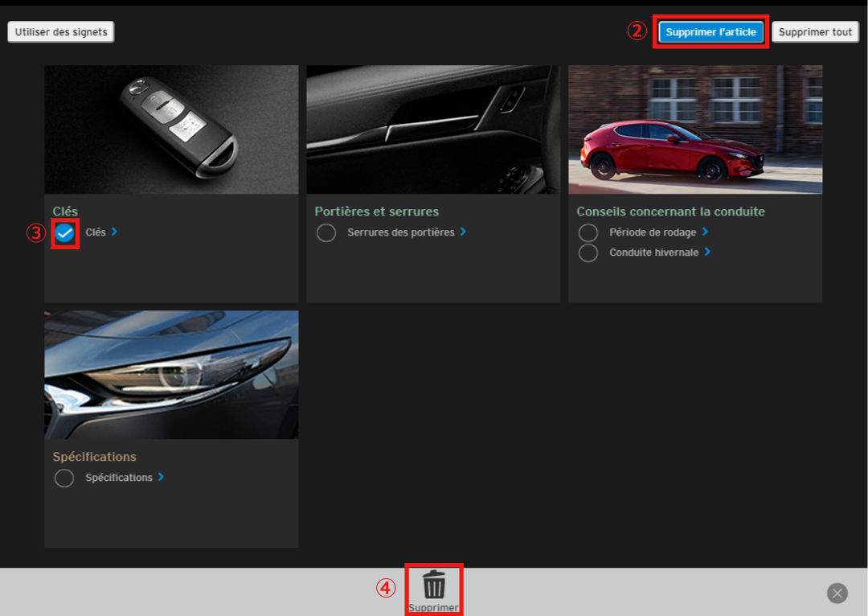Screen dimensions: 868x616
Task: Click the car key fob thumbnail
Action: (x=171, y=129)
